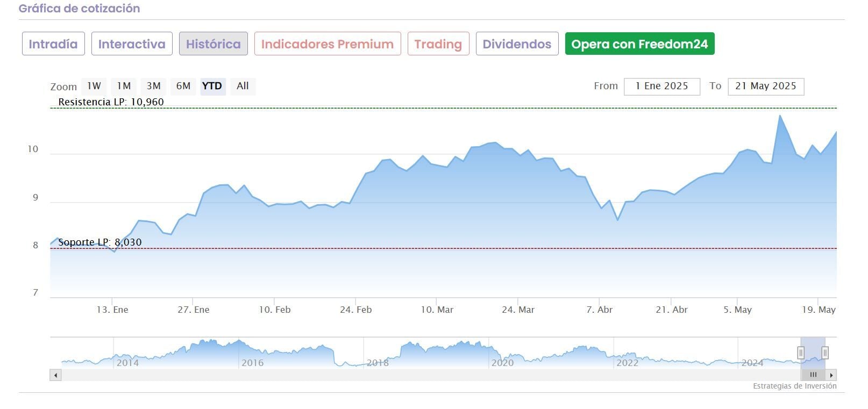The width and height of the screenshot is (868, 409).
Task: Switch to the Intradía chart tab
Action: [53, 44]
